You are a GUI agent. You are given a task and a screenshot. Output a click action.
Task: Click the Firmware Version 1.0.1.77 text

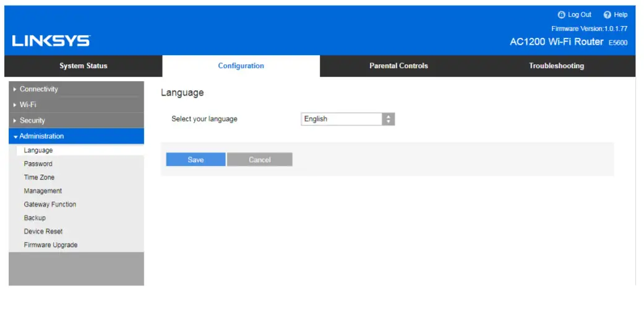[x=590, y=28]
